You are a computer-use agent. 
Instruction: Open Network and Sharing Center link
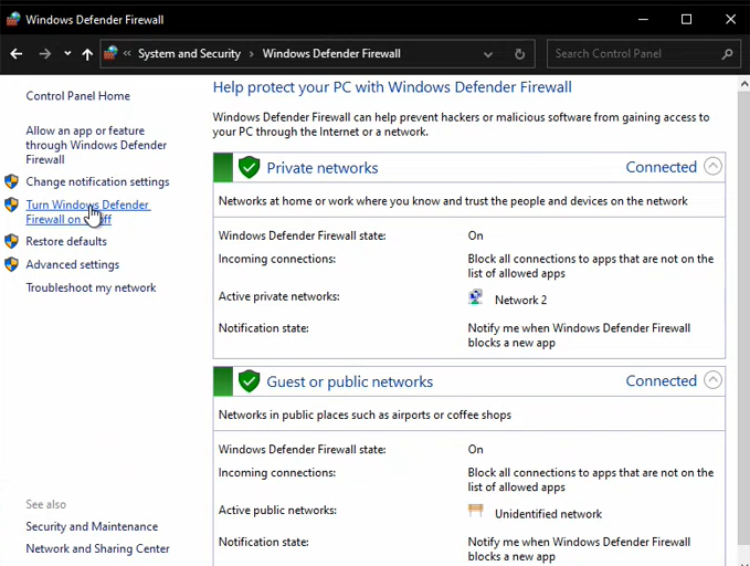point(98,548)
